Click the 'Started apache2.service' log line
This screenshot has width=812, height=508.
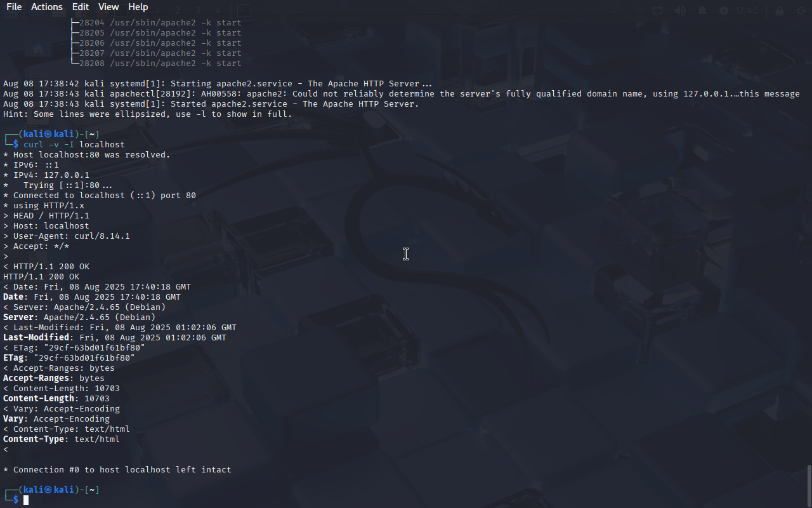[211, 104]
